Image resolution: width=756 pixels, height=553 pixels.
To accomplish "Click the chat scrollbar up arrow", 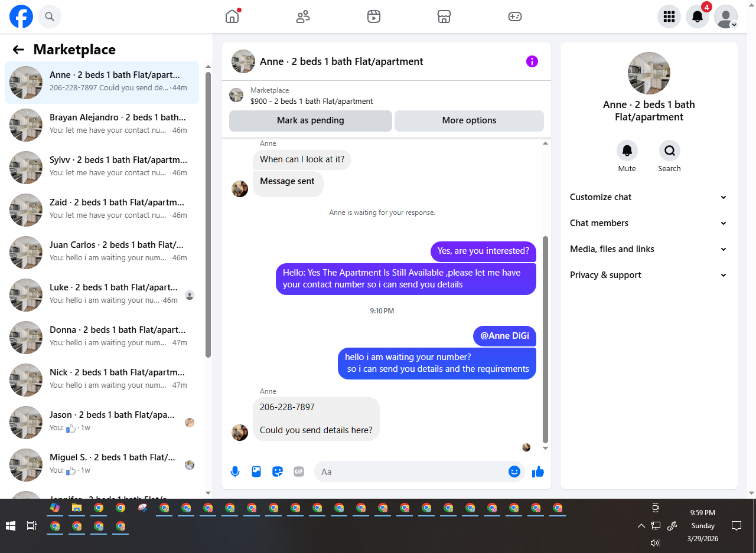I will (x=546, y=143).
